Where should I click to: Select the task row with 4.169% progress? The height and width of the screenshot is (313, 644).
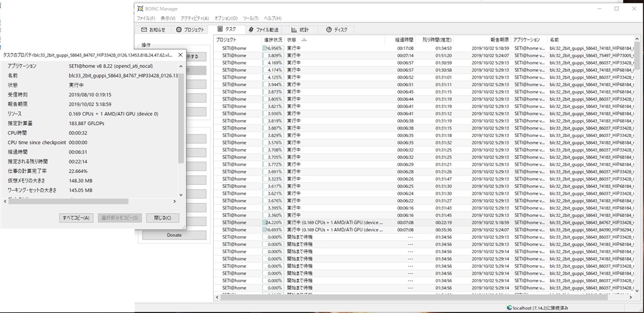pos(425,63)
